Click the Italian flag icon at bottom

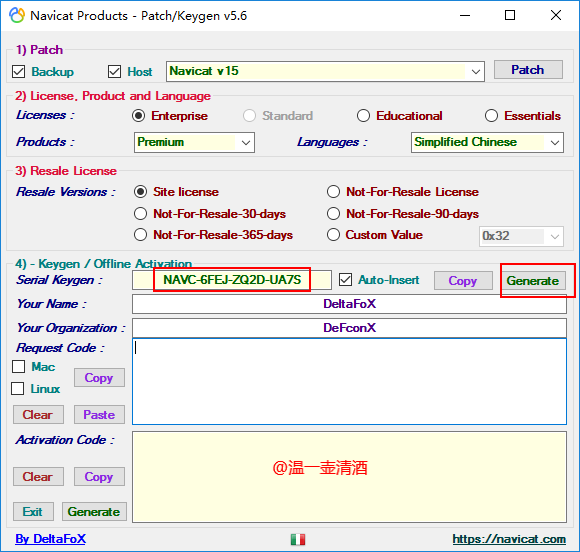[x=298, y=539]
